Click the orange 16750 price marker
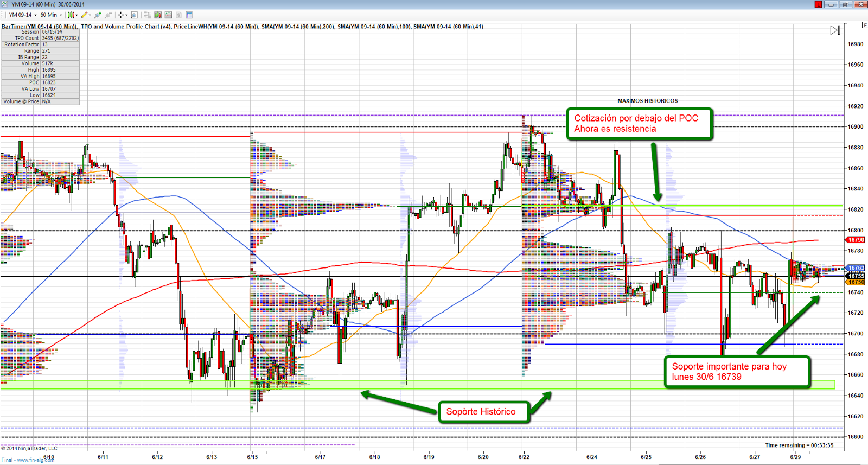This screenshot has width=868, height=465. point(856,282)
